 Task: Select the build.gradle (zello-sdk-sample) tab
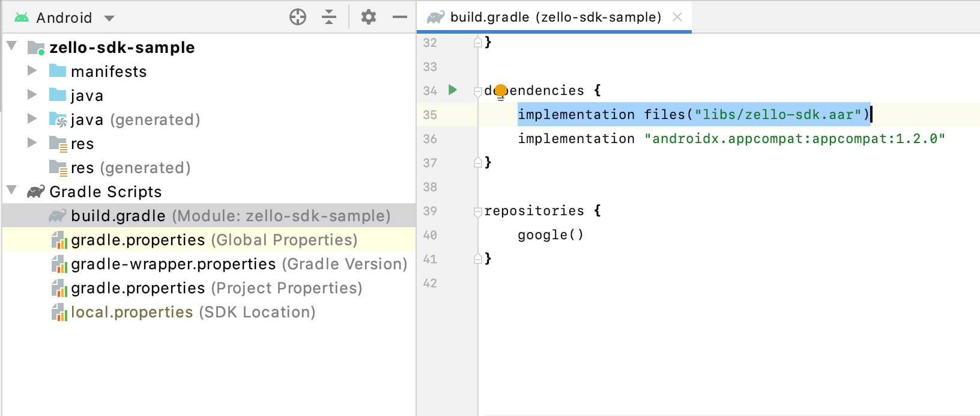[555, 17]
